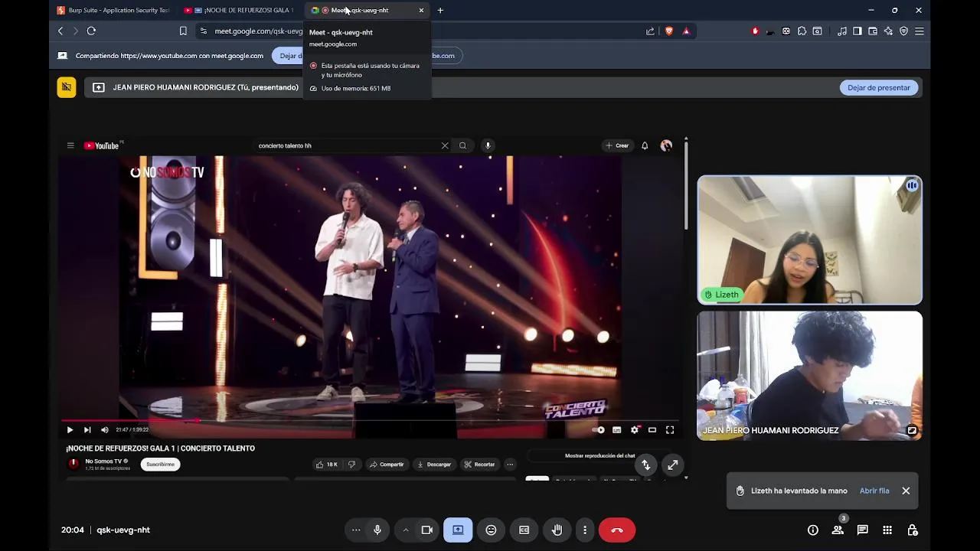
Task: Open No Somos TV channel name
Action: (103, 461)
